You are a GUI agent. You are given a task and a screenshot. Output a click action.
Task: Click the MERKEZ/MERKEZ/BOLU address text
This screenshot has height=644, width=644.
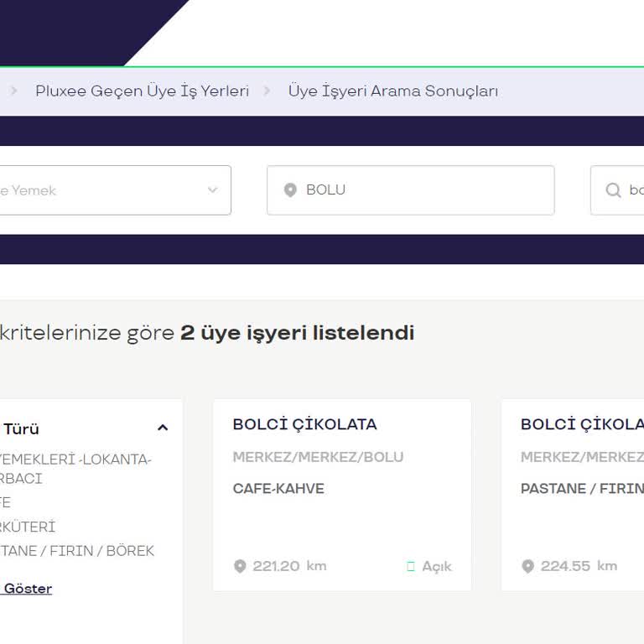(318, 457)
